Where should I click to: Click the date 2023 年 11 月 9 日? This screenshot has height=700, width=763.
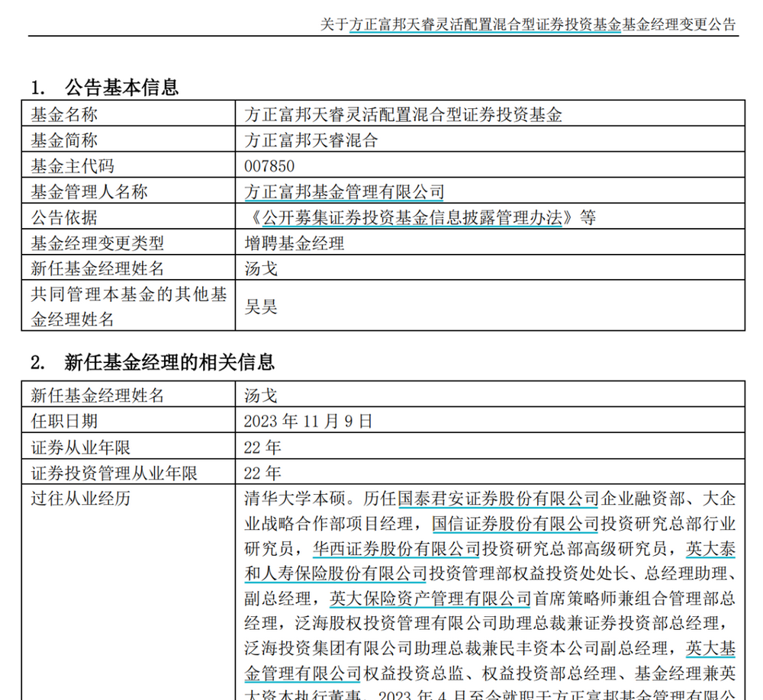[308, 421]
